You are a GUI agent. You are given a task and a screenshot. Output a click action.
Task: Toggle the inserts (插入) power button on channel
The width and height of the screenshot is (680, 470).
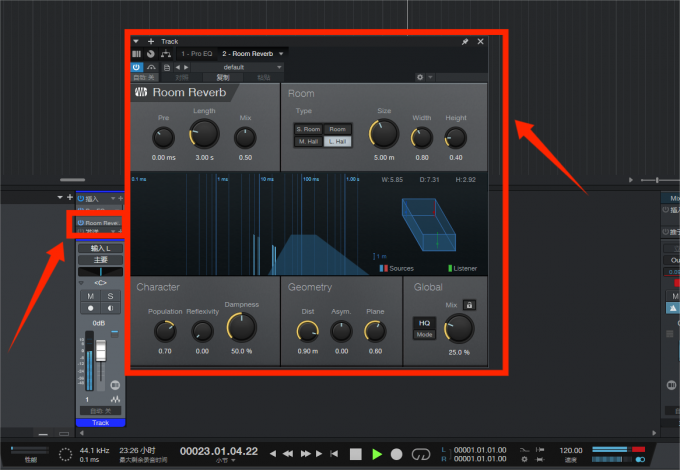pos(81,199)
